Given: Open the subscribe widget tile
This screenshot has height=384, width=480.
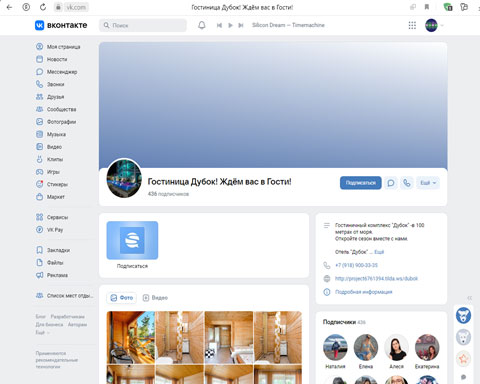Looking at the screenshot, I should [132, 240].
